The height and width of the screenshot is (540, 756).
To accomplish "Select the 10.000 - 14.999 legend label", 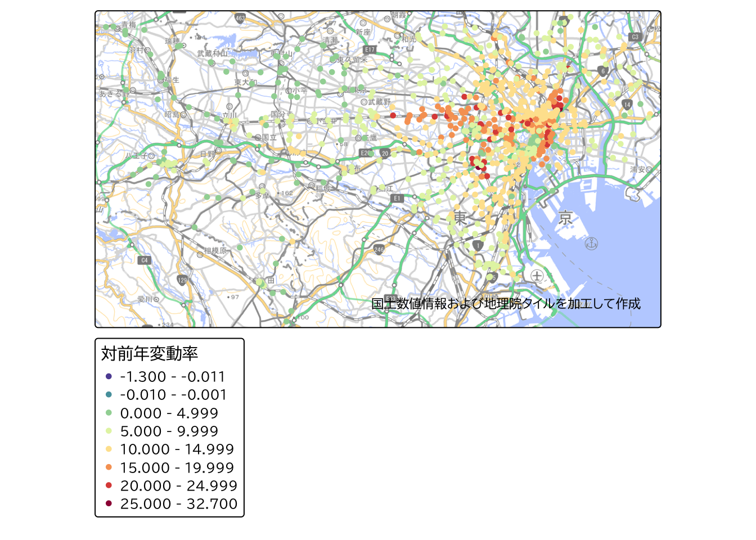I will (177, 449).
